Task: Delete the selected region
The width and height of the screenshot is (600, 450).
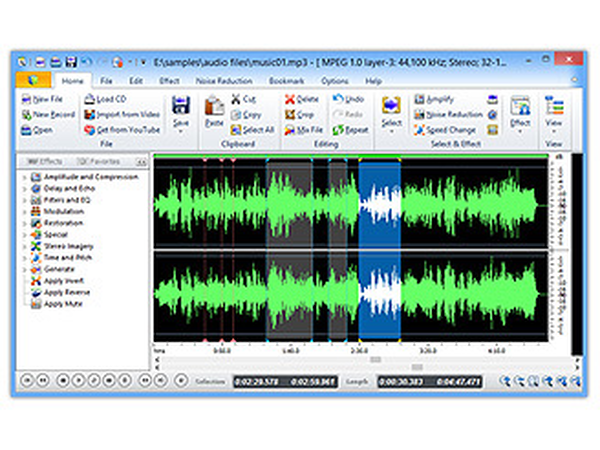Action: tap(302, 99)
